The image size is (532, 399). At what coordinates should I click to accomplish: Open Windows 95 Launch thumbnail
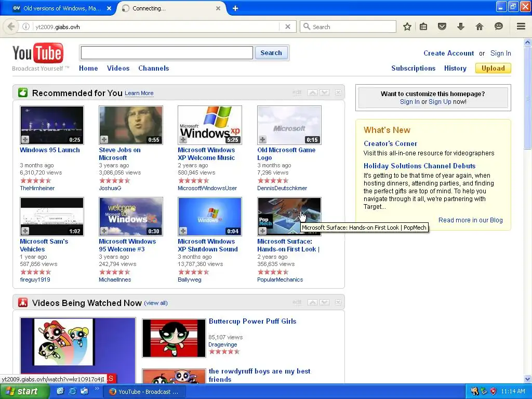pos(52,125)
